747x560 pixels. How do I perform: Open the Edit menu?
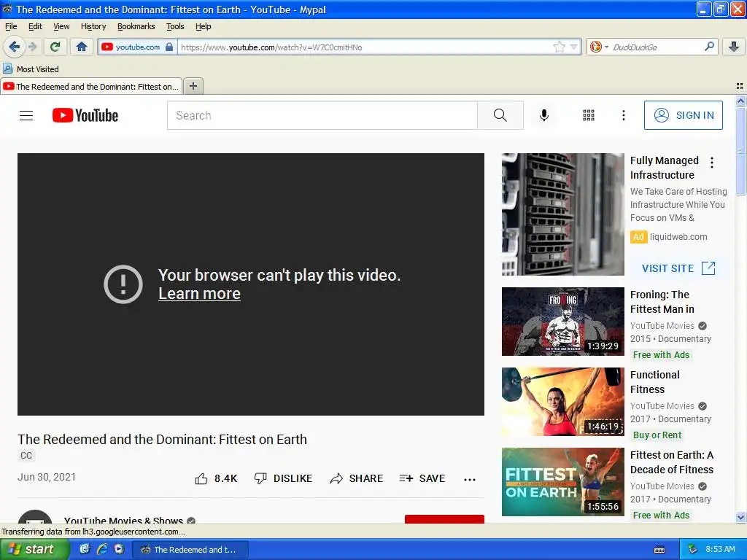(35, 26)
